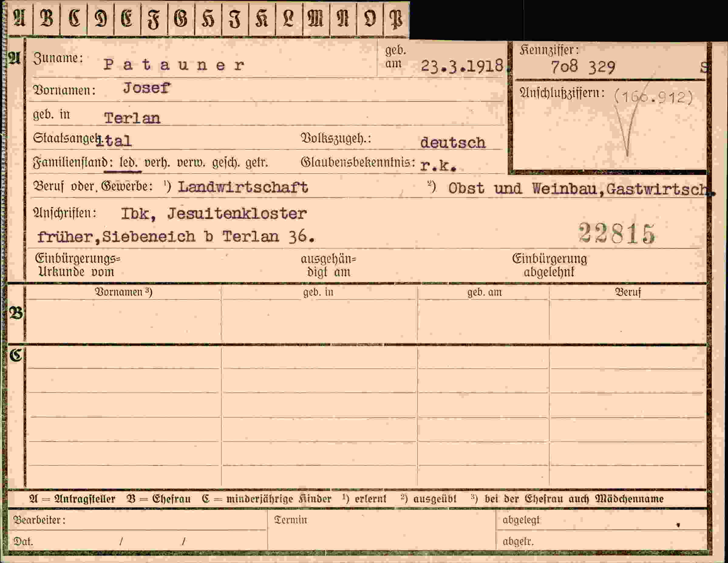Click the birthplace "Terlan"

(x=132, y=118)
